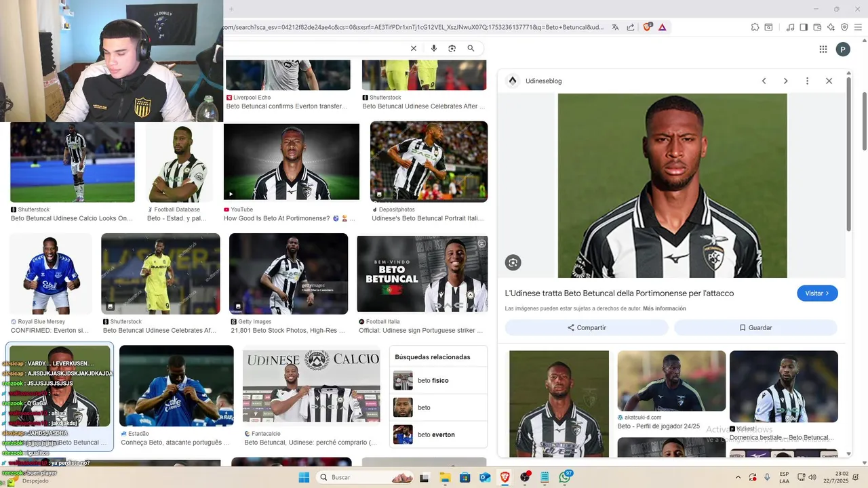This screenshot has width=868, height=488.
Task: Open Fantacalcio 'Beto Betuncal, Udinese' image
Action: (311, 386)
